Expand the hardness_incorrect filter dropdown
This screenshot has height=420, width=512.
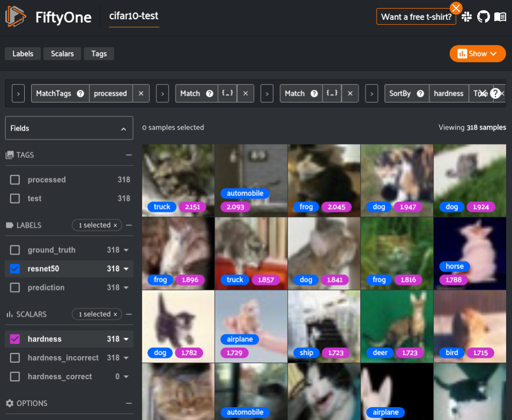pos(126,358)
